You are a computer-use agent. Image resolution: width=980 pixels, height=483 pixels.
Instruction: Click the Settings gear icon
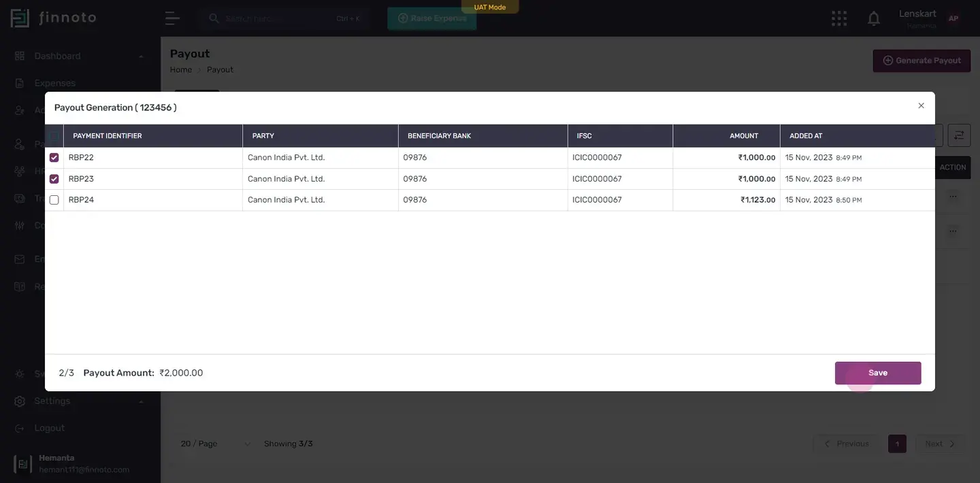coord(20,401)
